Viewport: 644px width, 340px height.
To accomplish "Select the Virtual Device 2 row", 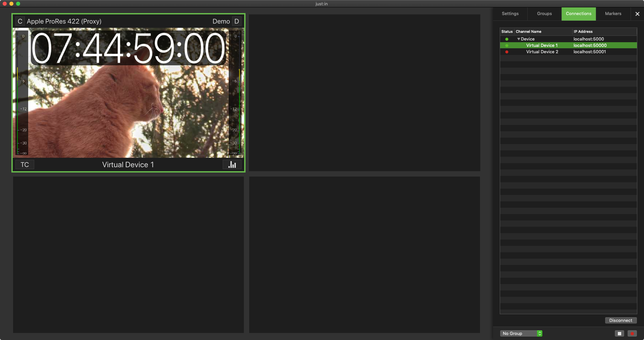I will [568, 52].
